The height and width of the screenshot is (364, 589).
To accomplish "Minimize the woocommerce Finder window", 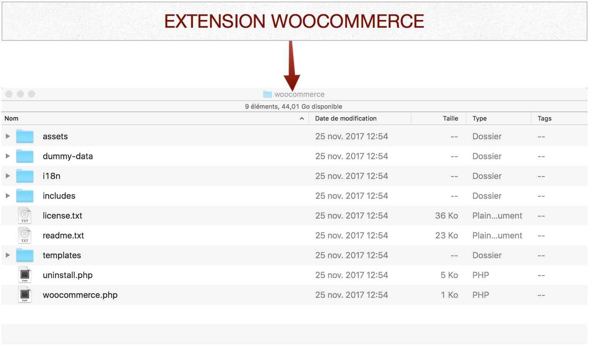I will click(x=20, y=94).
